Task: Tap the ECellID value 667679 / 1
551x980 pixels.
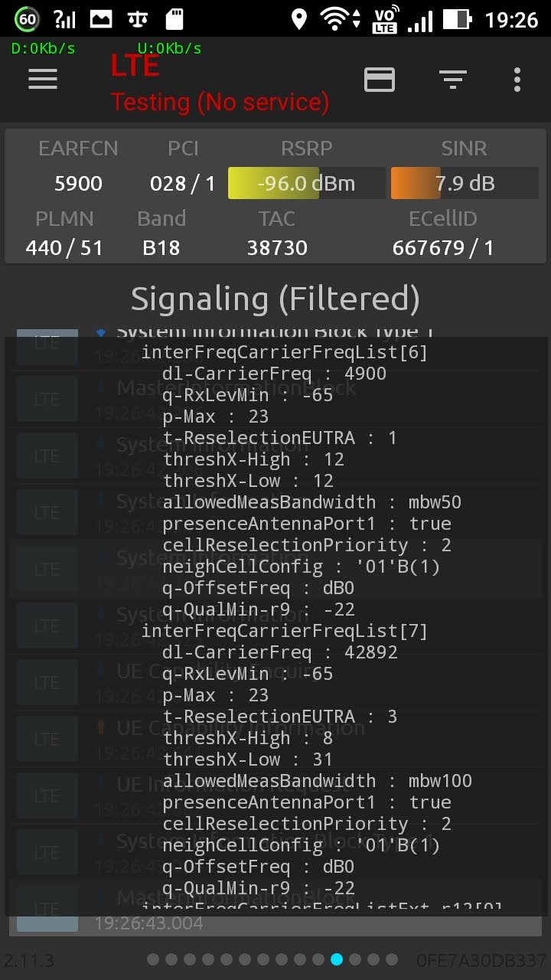Action: pyautogui.click(x=443, y=247)
